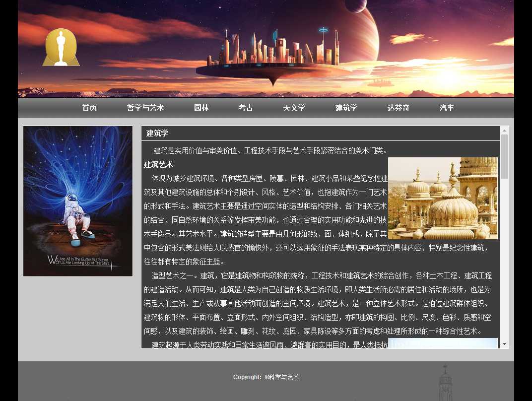Image resolution: width=532 pixels, height=401 pixels.
Task: Click the astronaut poster image
Action: [78, 201]
